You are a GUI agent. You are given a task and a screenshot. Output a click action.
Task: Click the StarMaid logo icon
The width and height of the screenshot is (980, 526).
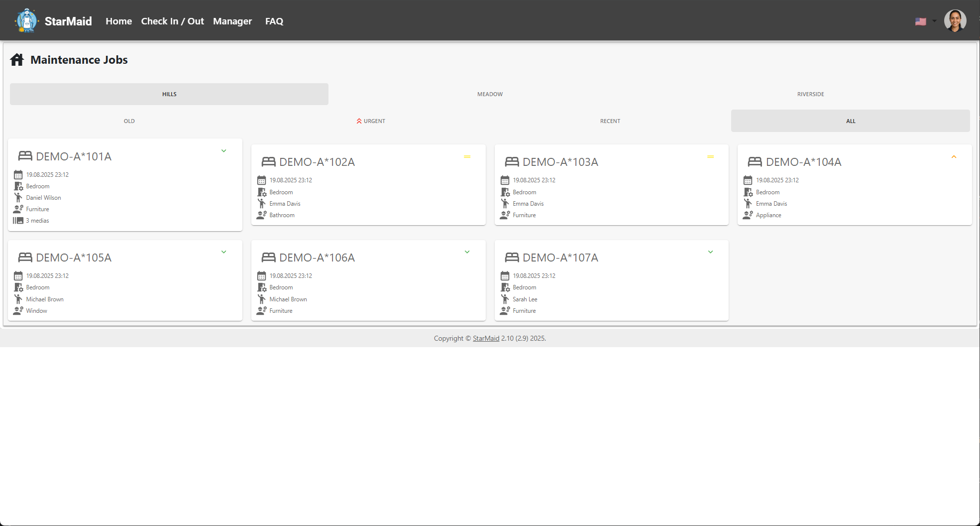[27, 21]
